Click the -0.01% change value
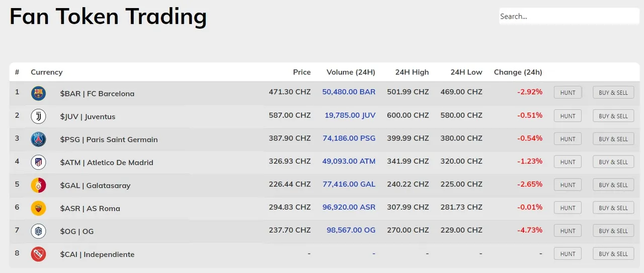Viewport: 644px width, 273px height. [530, 207]
